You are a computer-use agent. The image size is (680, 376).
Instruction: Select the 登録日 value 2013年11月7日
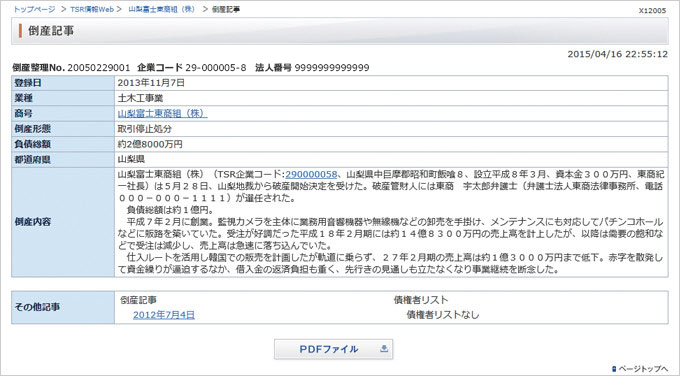[x=151, y=83]
